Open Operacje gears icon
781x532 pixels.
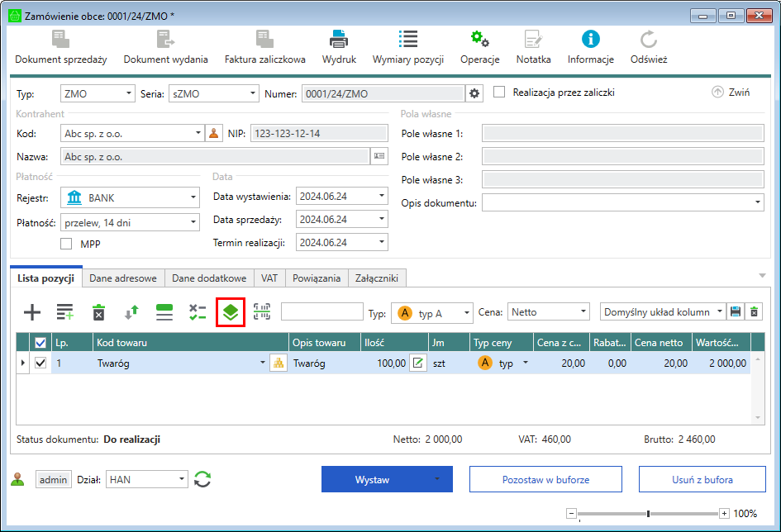pos(479,39)
